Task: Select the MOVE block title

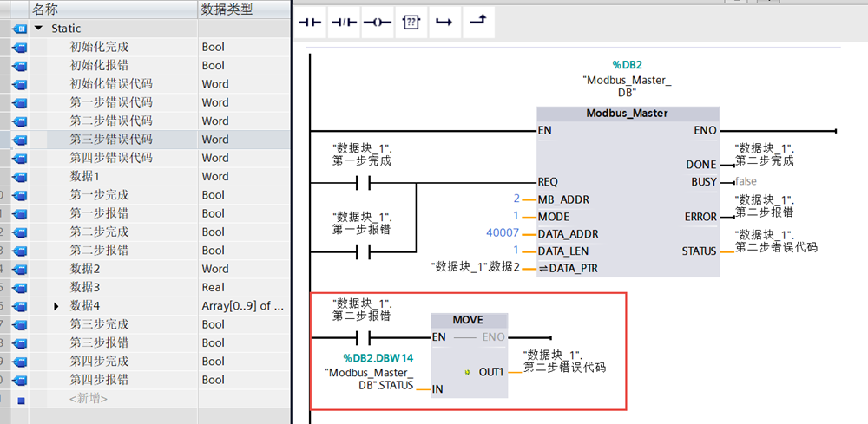Action: [468, 320]
